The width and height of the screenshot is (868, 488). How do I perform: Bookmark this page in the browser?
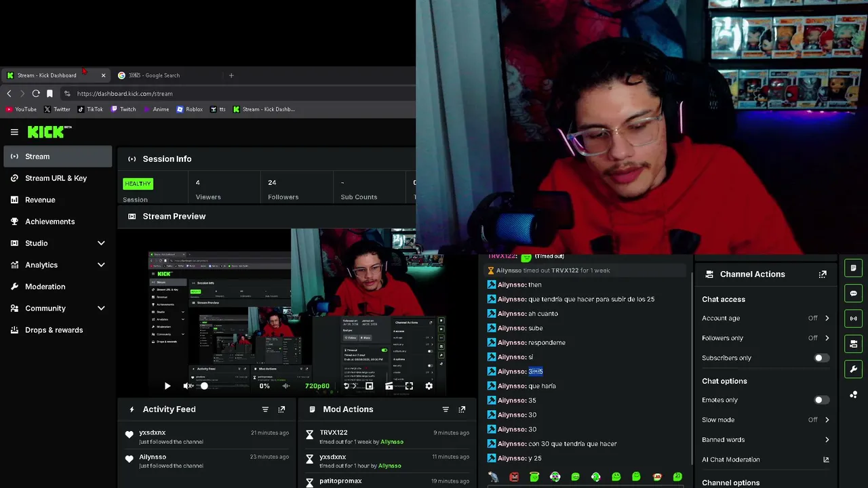coord(50,94)
